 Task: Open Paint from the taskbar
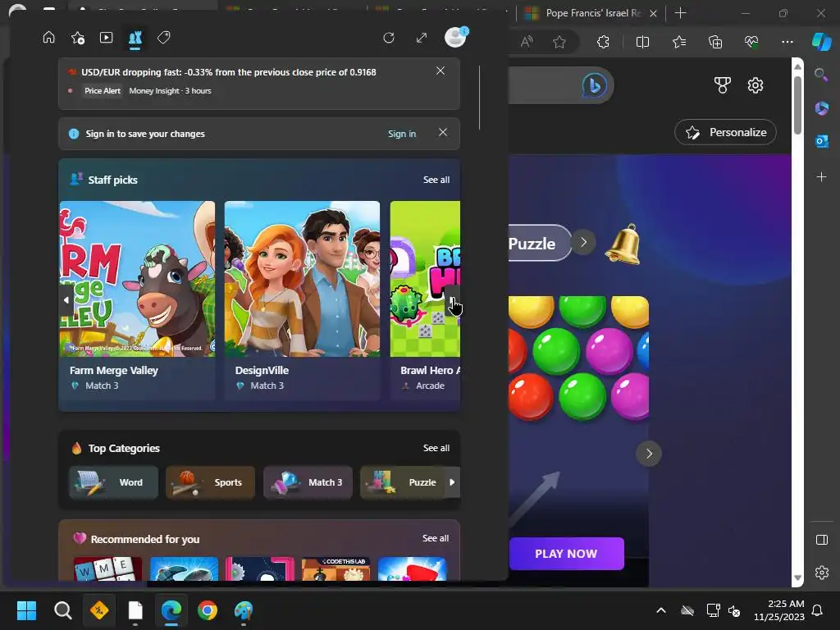click(x=244, y=610)
